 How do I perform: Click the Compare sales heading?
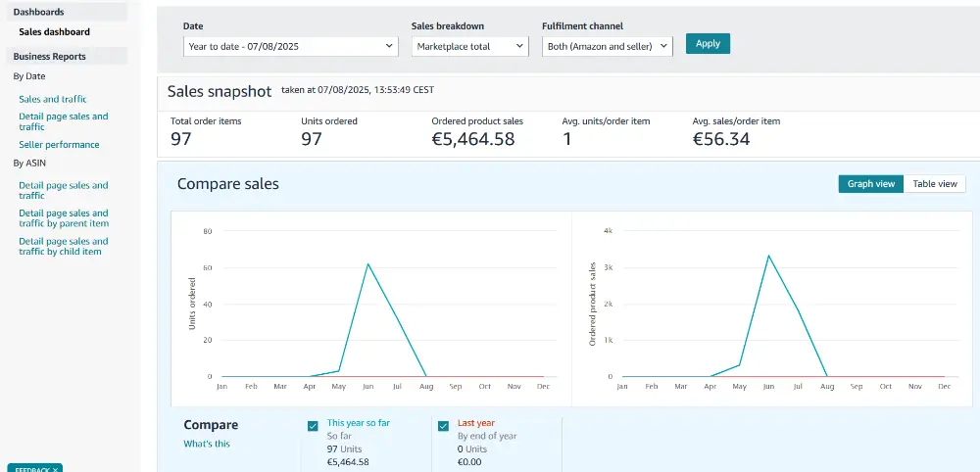228,183
